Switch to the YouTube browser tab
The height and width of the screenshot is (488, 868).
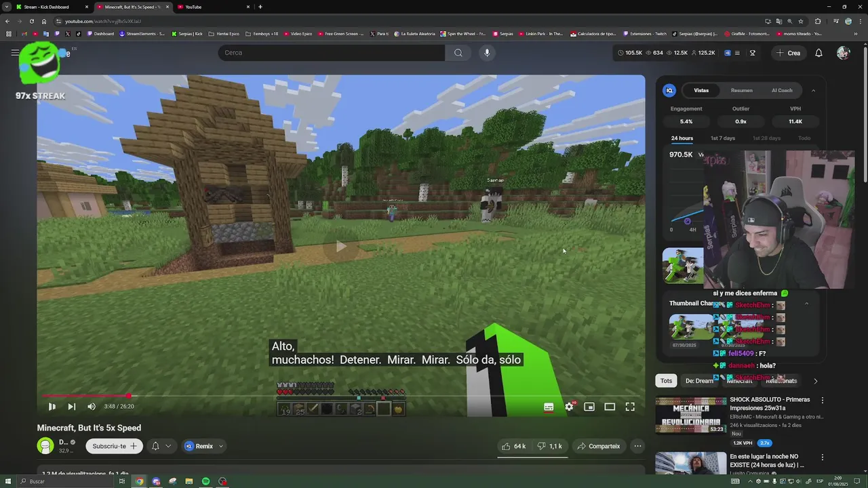pyautogui.click(x=213, y=7)
